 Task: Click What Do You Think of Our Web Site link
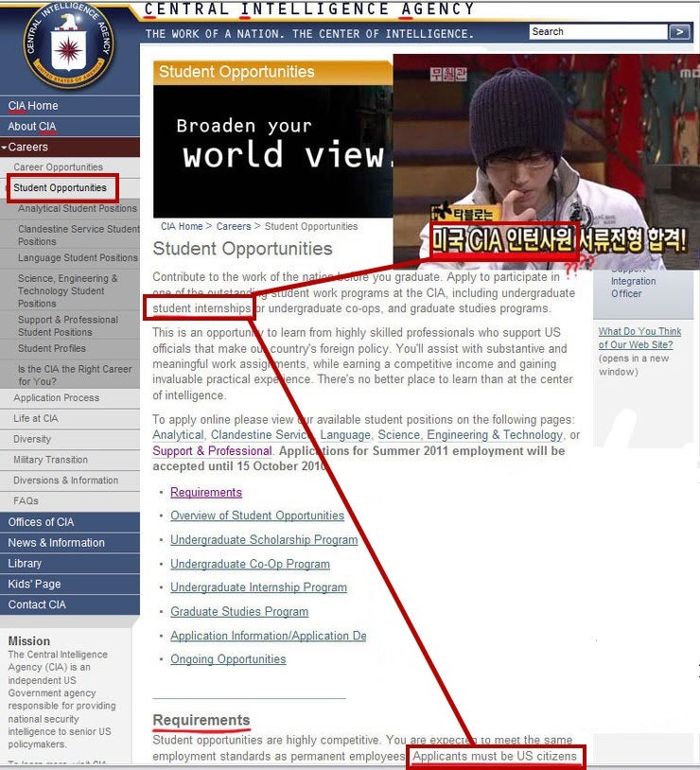[639, 338]
